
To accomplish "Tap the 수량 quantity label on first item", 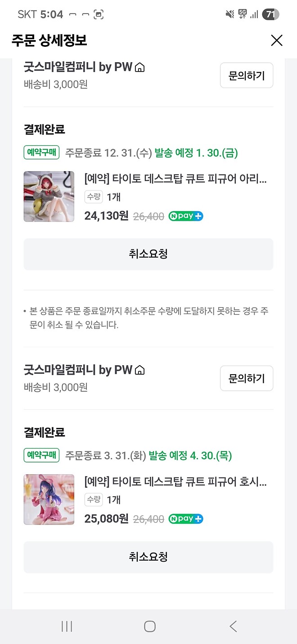I will [x=94, y=197].
